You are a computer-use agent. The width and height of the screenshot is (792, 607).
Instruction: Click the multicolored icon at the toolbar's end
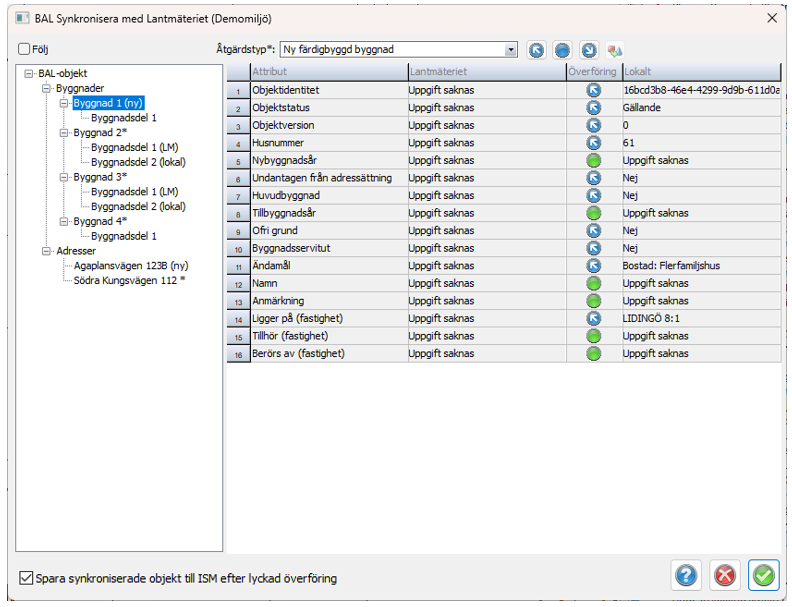(615, 49)
